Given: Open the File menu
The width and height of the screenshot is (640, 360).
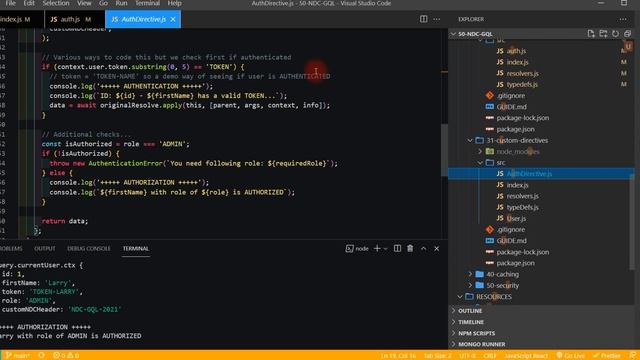Looking at the screenshot, I should pyautogui.click(x=11, y=3).
